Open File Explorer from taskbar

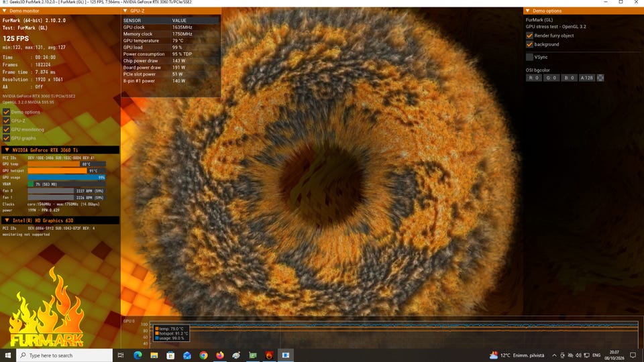tap(154, 355)
